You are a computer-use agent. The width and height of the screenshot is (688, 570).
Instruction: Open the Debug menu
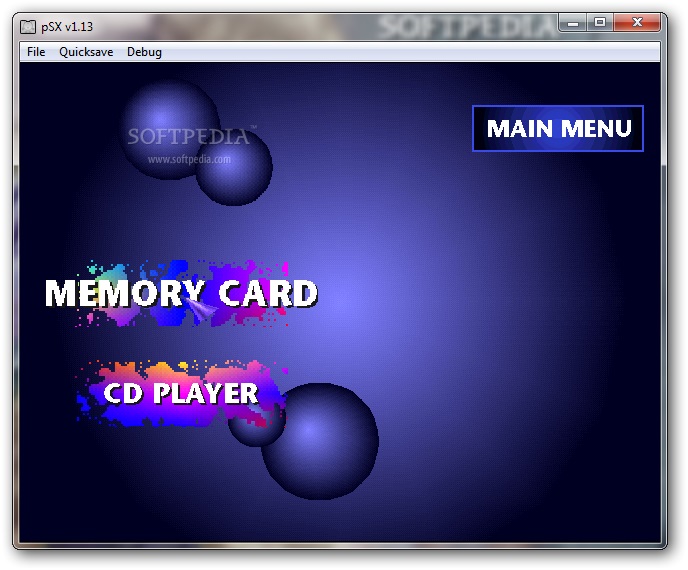pos(144,52)
